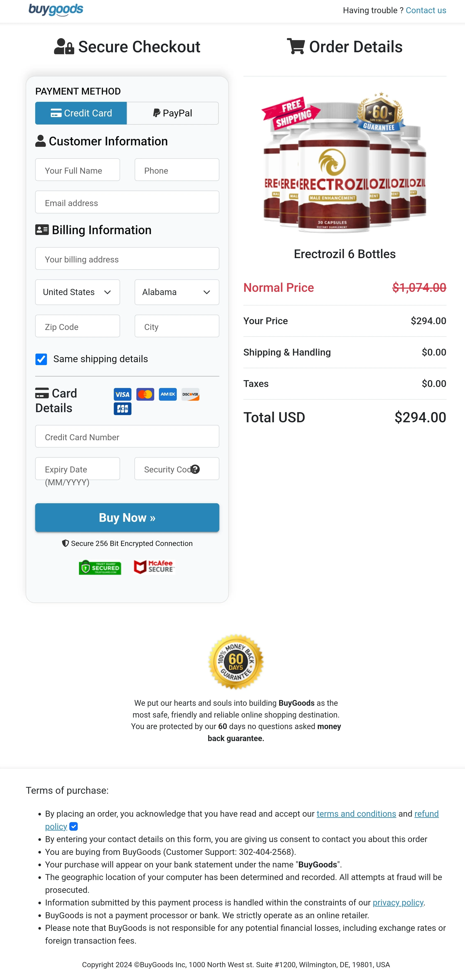Click the Order Details cart icon

point(295,46)
